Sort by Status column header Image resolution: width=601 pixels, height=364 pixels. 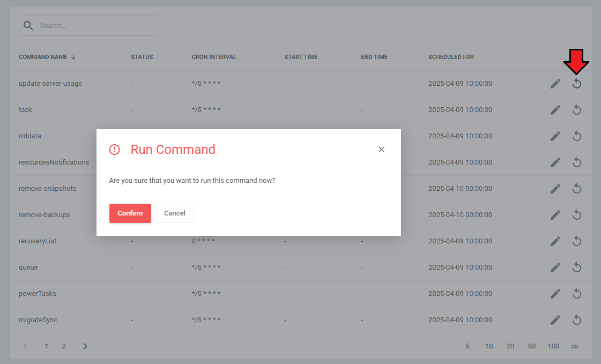[x=142, y=57]
